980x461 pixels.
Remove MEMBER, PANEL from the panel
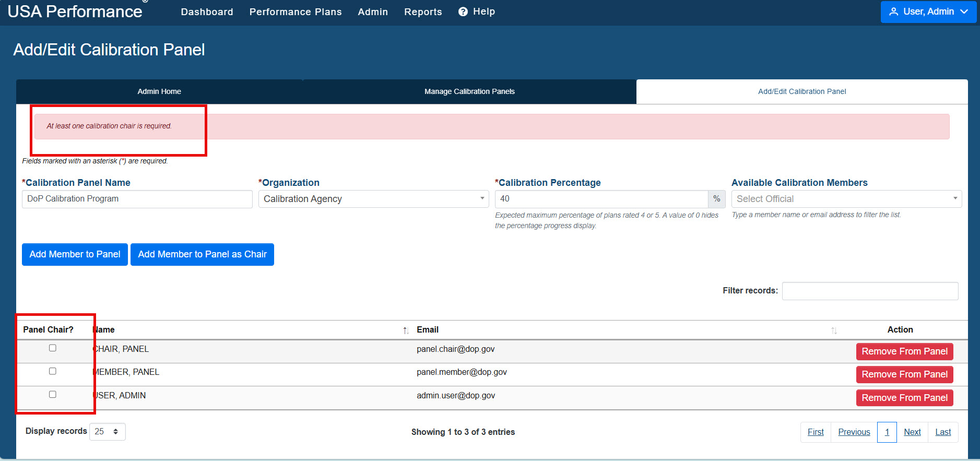pos(904,374)
